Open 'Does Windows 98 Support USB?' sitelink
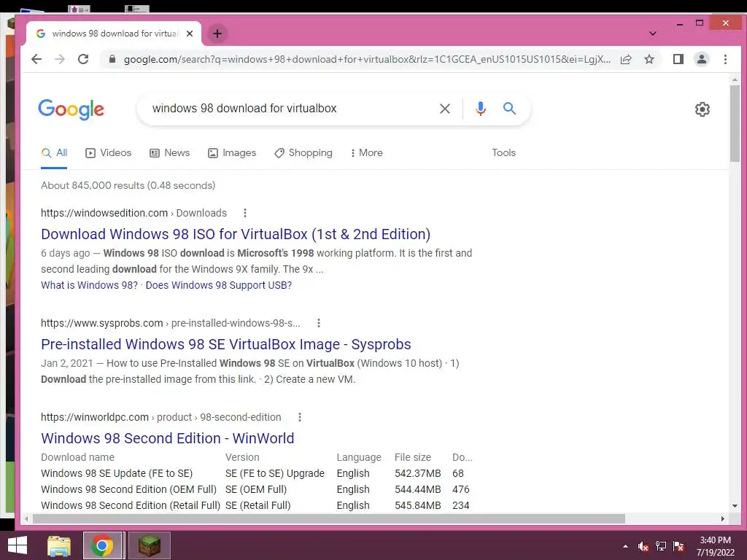 [x=219, y=285]
